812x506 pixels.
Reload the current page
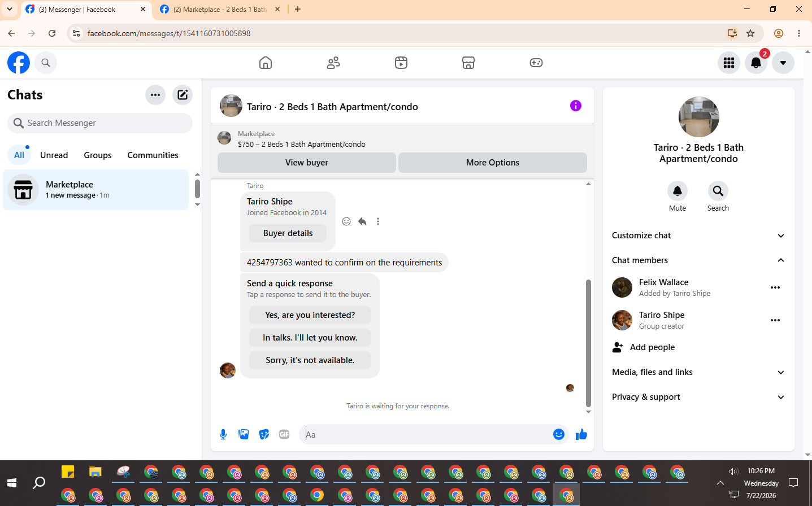pyautogui.click(x=52, y=33)
